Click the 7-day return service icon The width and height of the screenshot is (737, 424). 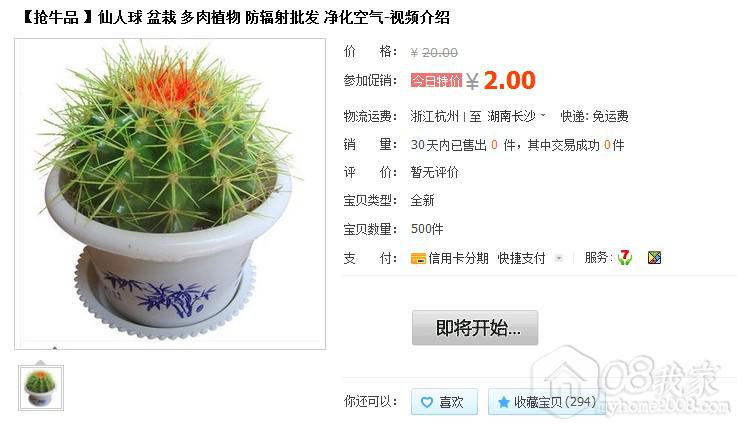[x=625, y=258]
